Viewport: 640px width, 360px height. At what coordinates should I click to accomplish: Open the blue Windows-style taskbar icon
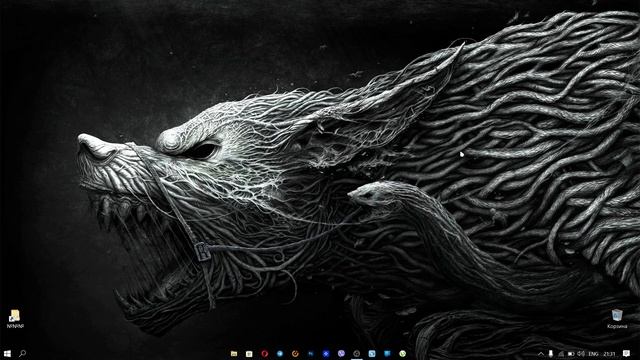tap(387, 353)
